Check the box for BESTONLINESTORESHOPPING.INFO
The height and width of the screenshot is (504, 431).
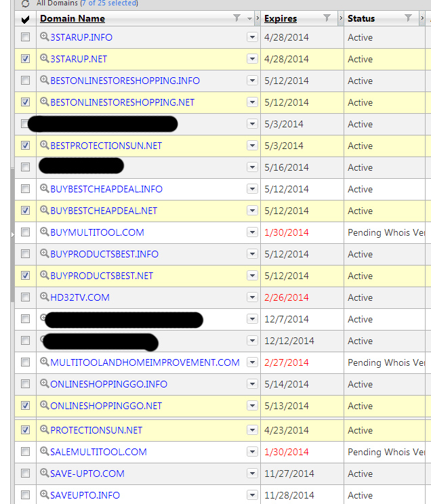25,81
